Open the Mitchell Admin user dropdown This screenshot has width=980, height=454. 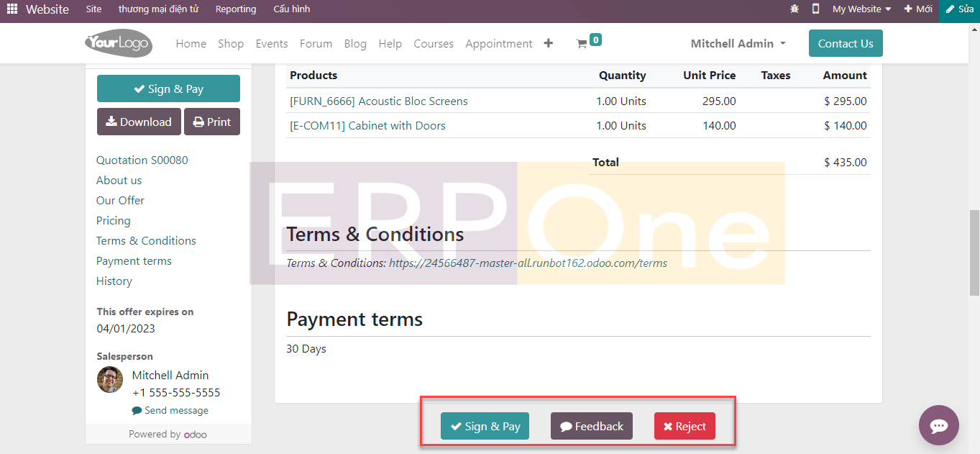[x=738, y=44]
